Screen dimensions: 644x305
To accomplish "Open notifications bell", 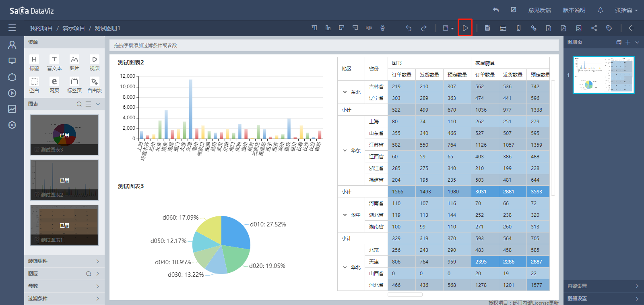I will (x=601, y=10).
